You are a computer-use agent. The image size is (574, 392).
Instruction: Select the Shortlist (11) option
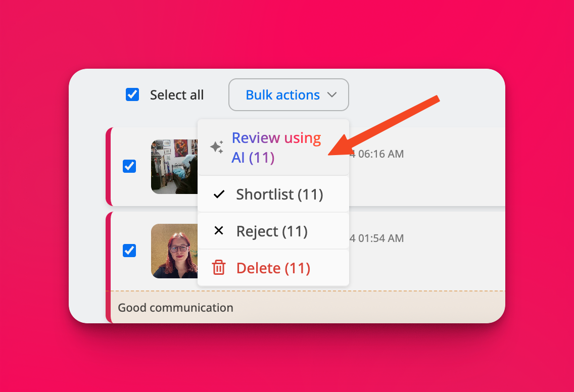click(x=279, y=194)
